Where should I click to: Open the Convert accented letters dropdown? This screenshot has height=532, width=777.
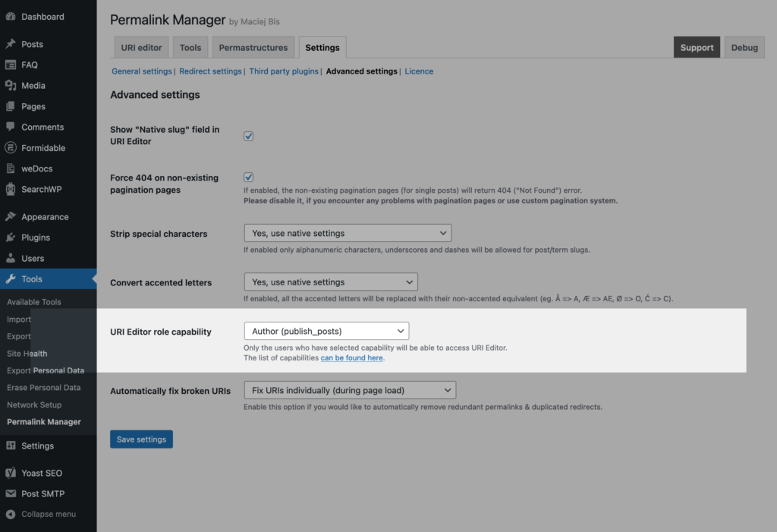coord(331,282)
